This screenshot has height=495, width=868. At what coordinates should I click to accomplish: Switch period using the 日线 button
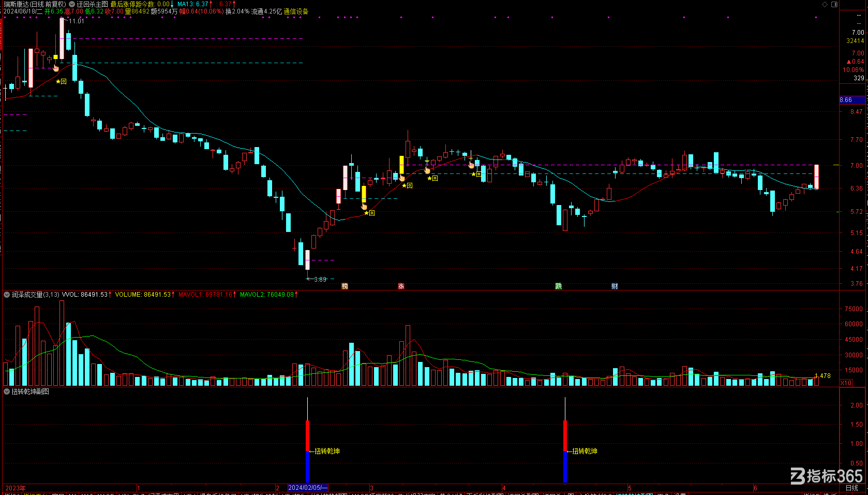coord(851,488)
